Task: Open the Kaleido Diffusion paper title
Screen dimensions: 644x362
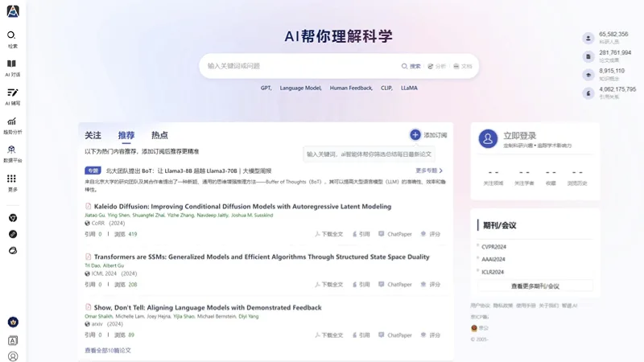Action: point(242,207)
